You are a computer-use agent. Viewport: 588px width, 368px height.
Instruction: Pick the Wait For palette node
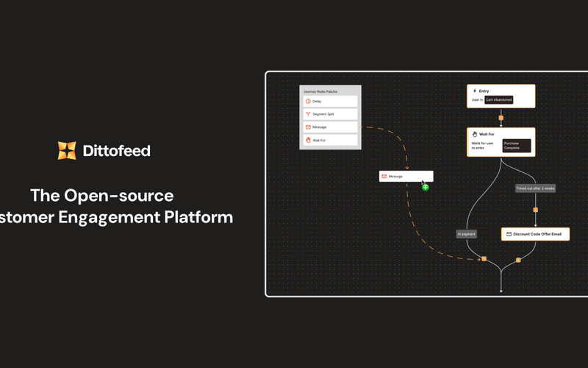click(x=330, y=140)
